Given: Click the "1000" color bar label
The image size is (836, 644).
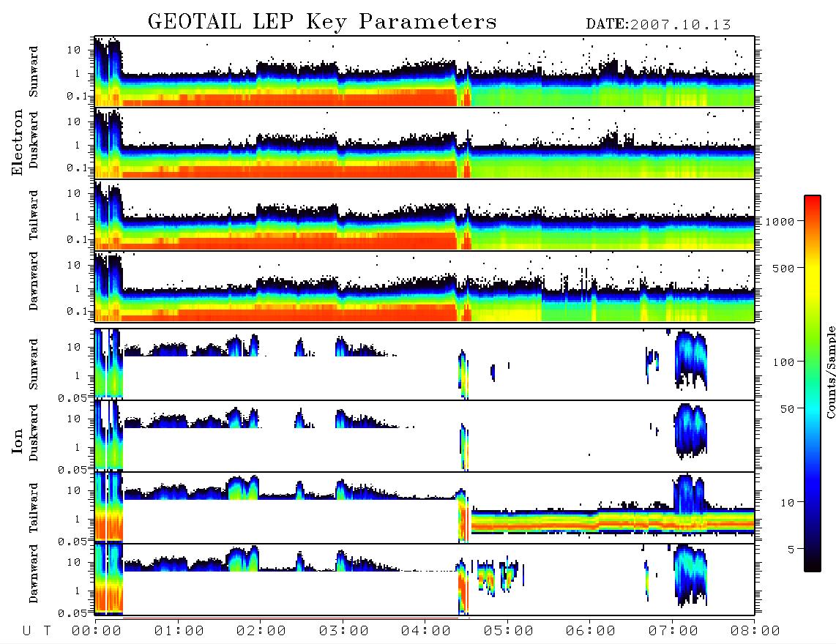Looking at the screenshot, I should [780, 222].
